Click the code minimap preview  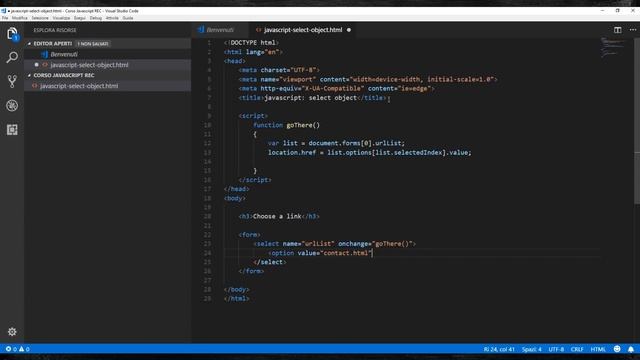612,47
